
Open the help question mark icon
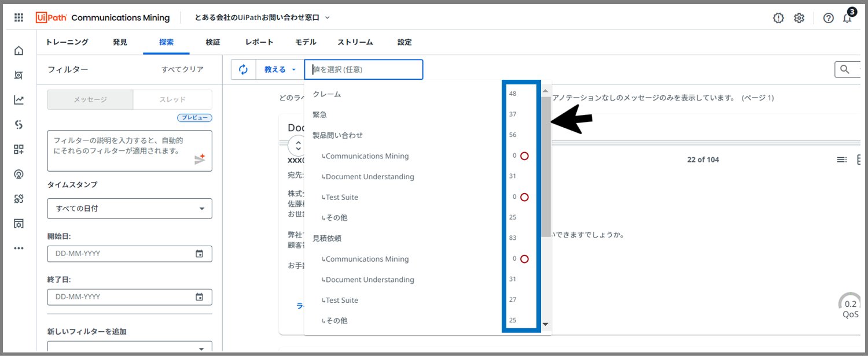tap(828, 18)
